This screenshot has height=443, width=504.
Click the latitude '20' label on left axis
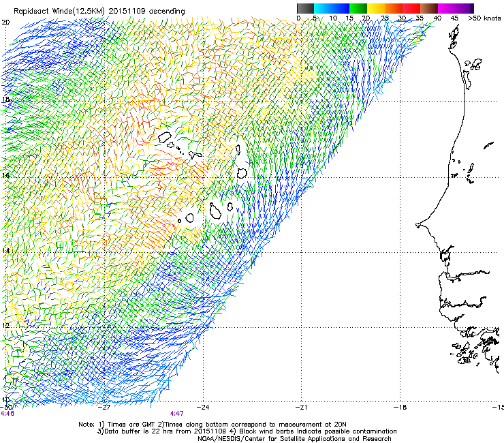pos(5,22)
